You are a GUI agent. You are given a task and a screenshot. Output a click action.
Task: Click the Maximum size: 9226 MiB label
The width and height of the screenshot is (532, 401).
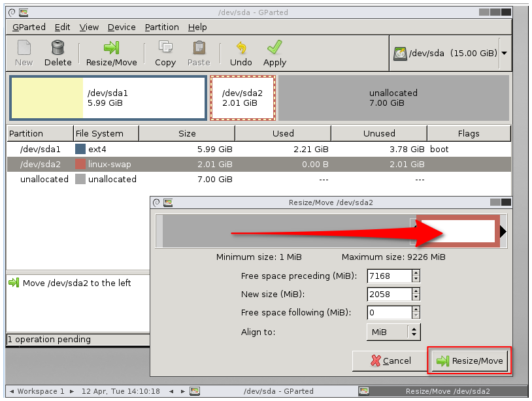[393, 257]
